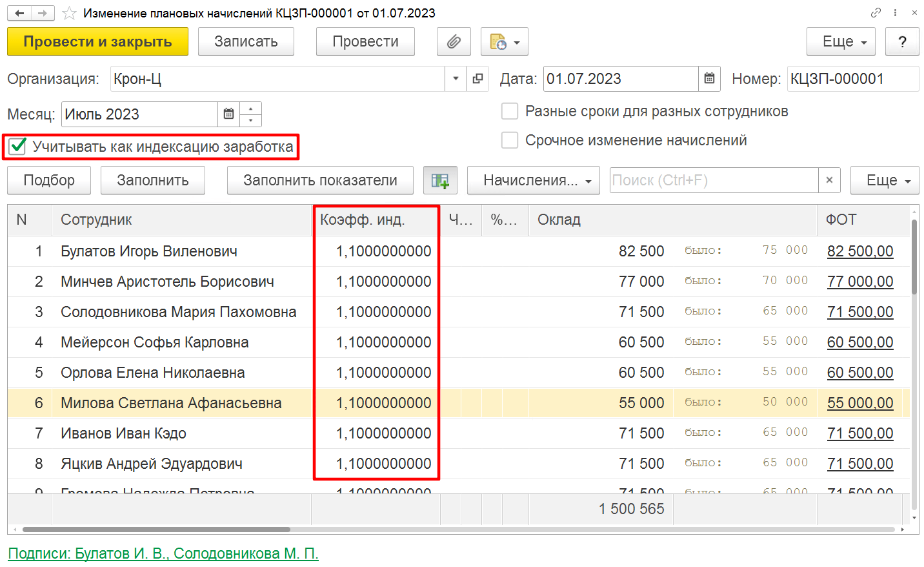This screenshot has width=924, height=567.
Task: Open the calendar for Месяц field
Action: pyautogui.click(x=228, y=114)
